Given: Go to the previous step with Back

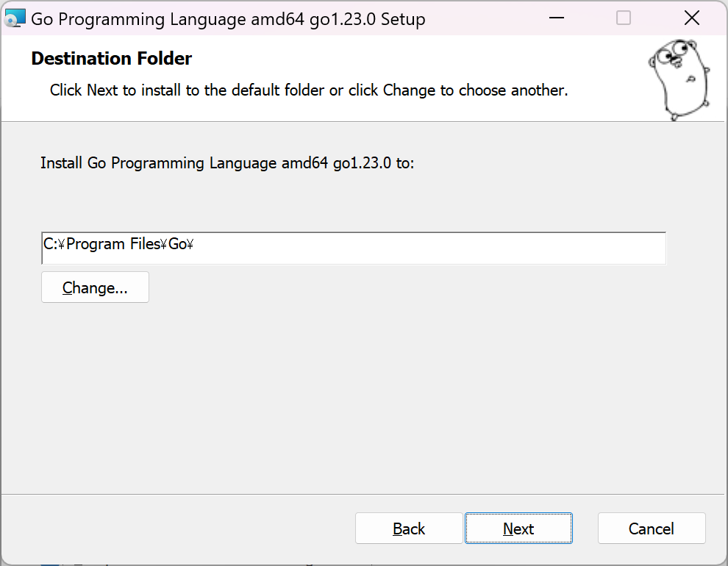Looking at the screenshot, I should click(x=409, y=528).
